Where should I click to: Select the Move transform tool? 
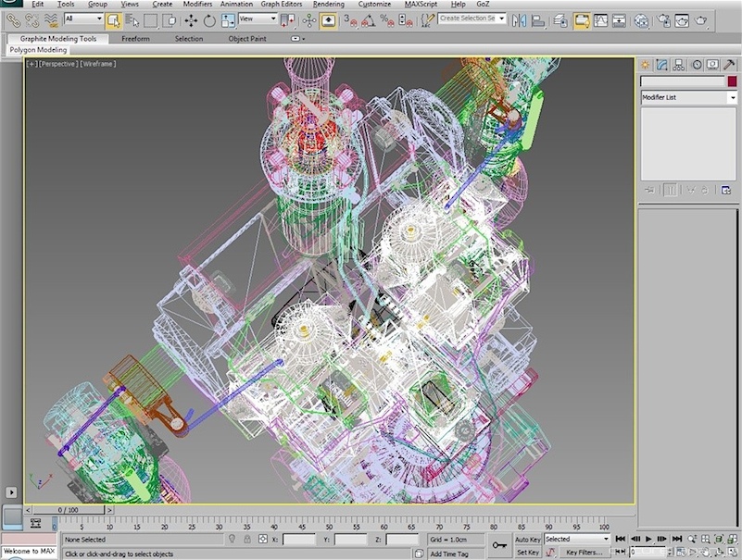[x=191, y=19]
